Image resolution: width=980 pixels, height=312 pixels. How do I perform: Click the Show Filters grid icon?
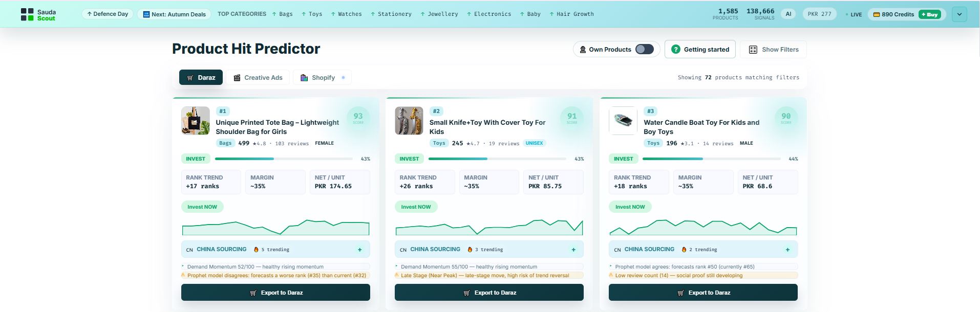[753, 50]
